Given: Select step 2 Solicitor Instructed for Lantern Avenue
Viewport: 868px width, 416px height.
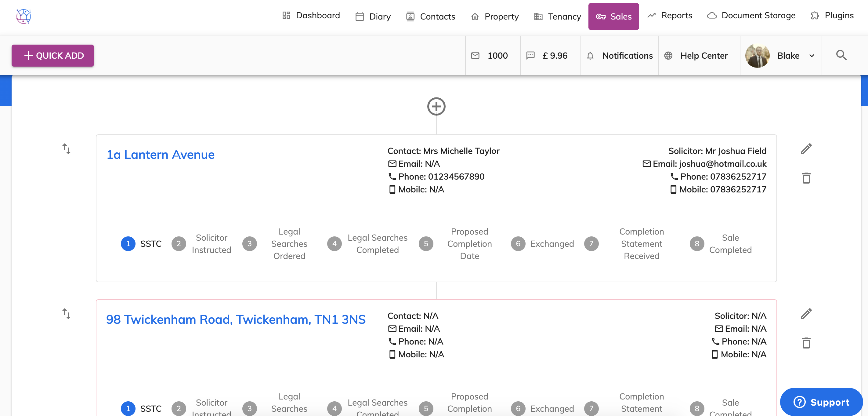Looking at the screenshot, I should click(179, 244).
